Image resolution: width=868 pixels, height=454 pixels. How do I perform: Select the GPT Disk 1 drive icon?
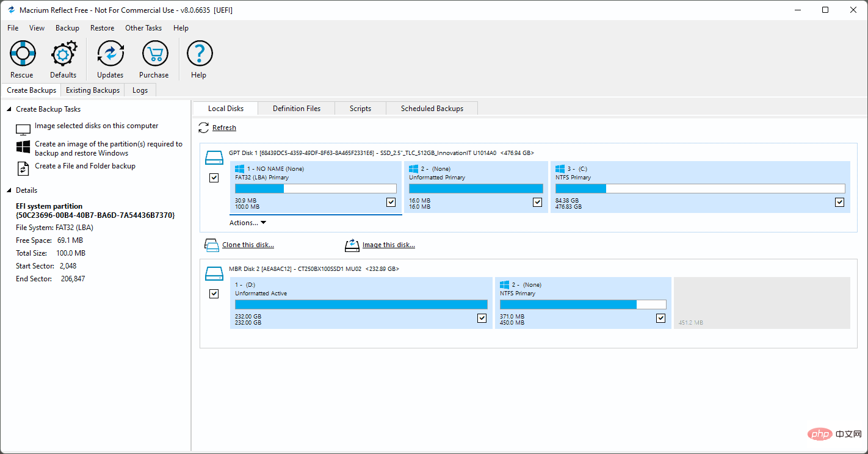tap(214, 158)
